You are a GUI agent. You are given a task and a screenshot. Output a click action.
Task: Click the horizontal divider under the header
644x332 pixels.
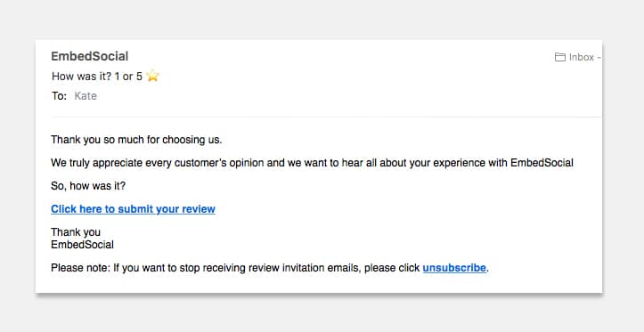point(326,117)
